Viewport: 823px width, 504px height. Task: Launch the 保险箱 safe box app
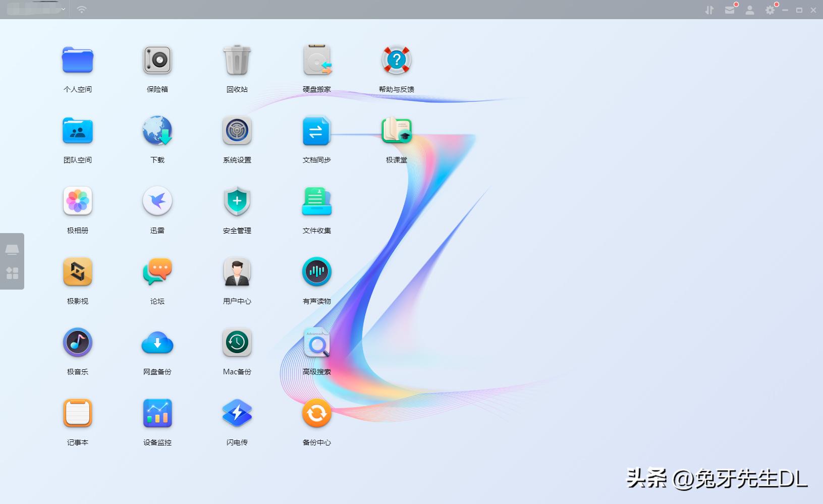(157, 61)
